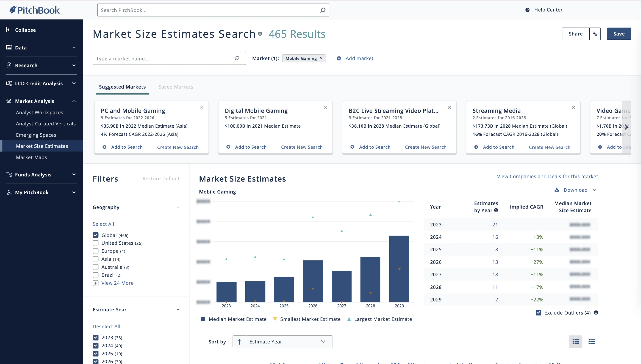
Task: Click the search magnifier in top bar
Action: tap(323, 10)
